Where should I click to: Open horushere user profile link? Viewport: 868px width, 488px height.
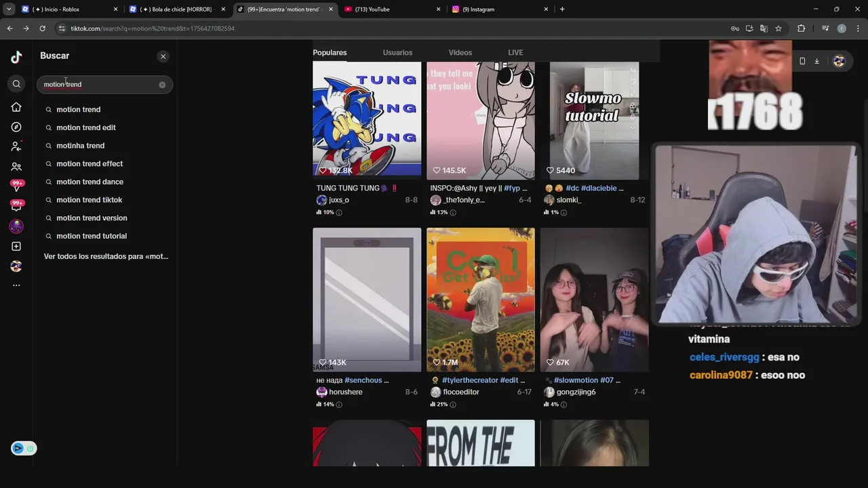345,392
